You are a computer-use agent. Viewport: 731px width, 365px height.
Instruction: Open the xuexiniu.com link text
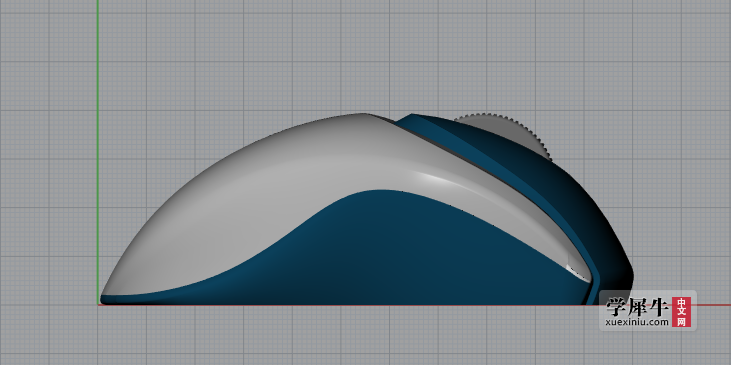(x=637, y=322)
